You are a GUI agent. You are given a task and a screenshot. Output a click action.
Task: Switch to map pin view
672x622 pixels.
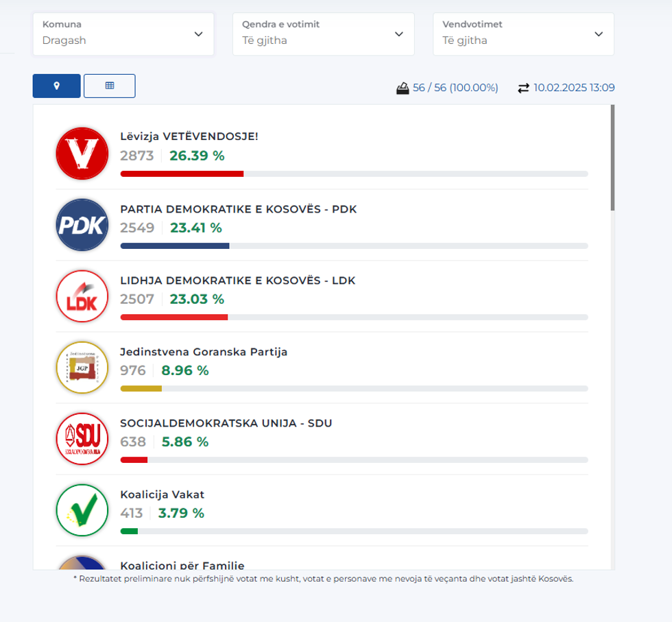pyautogui.click(x=57, y=86)
